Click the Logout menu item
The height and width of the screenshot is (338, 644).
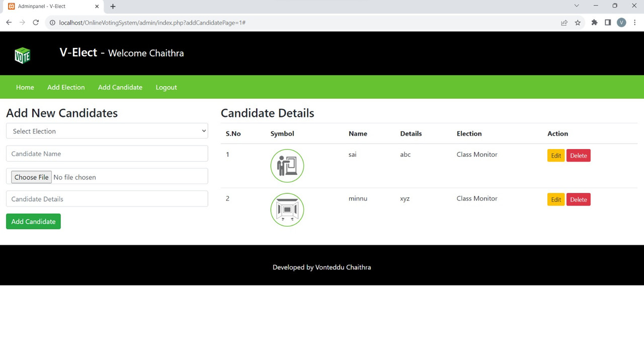tap(166, 87)
